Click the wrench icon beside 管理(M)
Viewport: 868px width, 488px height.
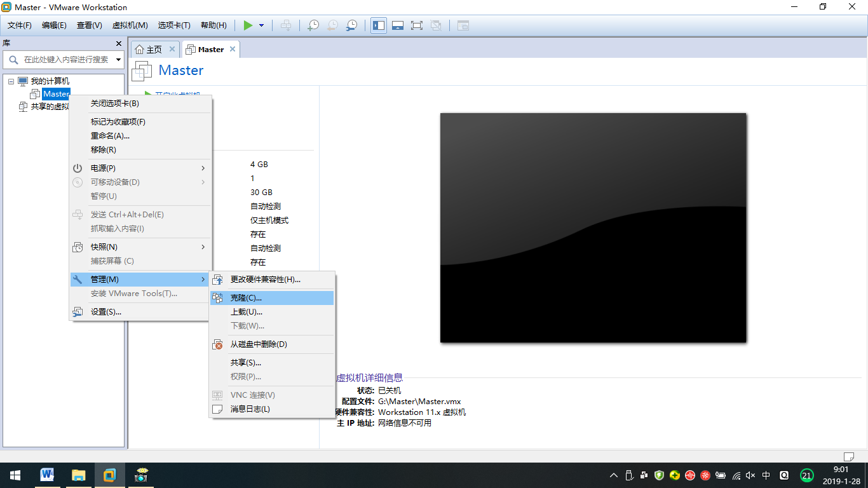tap(78, 280)
